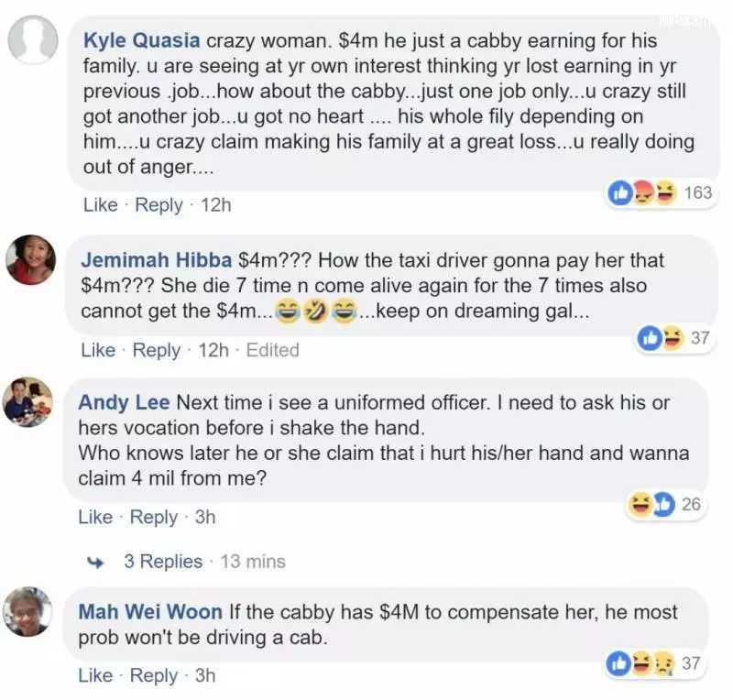Screen dimensions: 733x700
Task: Show edit history via Edited label
Action: [x=272, y=350]
